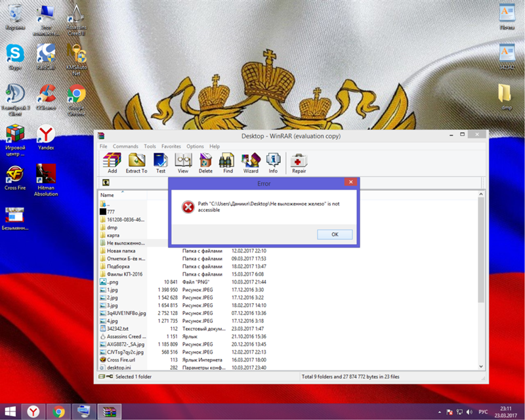This screenshot has height=420, width=525.
Task: Open the Commands menu
Action: click(125, 146)
